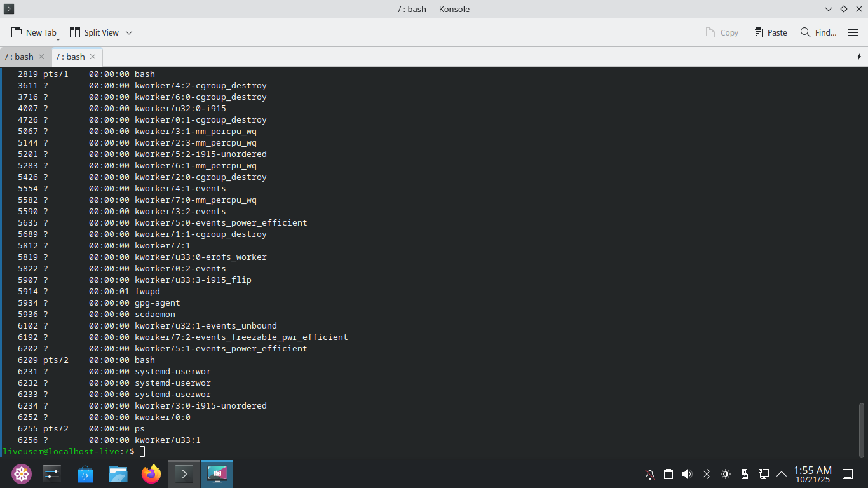Viewport: 868px width, 488px height.
Task: Open the Konsole hamburger menu
Action: click(853, 32)
